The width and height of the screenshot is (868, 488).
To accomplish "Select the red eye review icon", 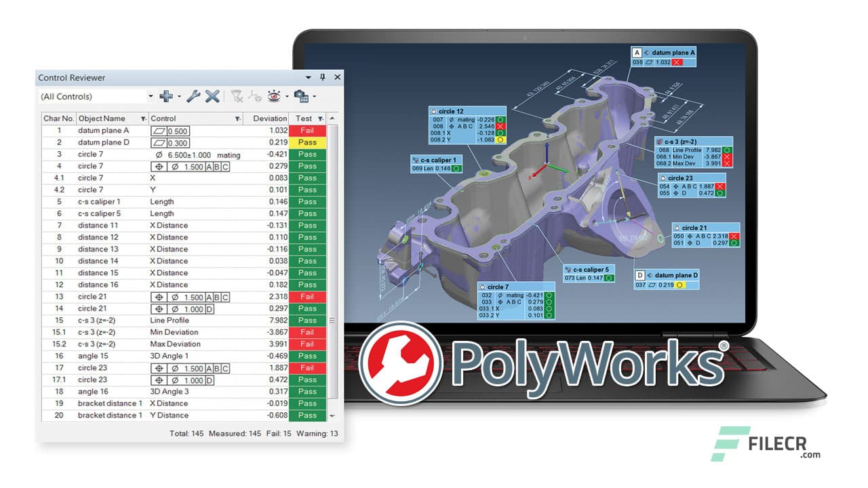I will coord(274,97).
